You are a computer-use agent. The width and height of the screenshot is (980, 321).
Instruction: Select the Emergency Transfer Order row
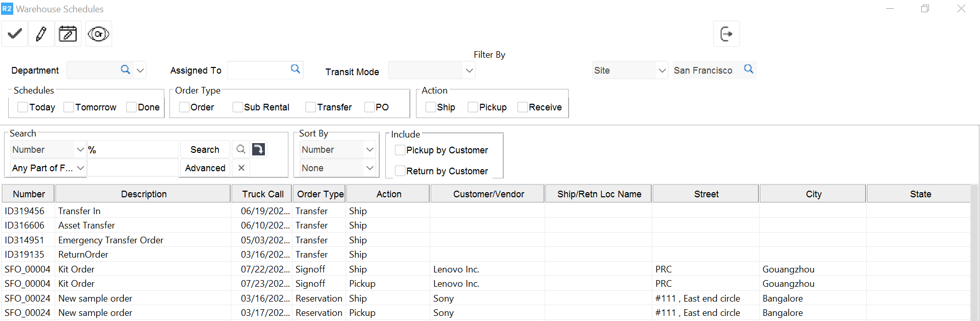[111, 240]
